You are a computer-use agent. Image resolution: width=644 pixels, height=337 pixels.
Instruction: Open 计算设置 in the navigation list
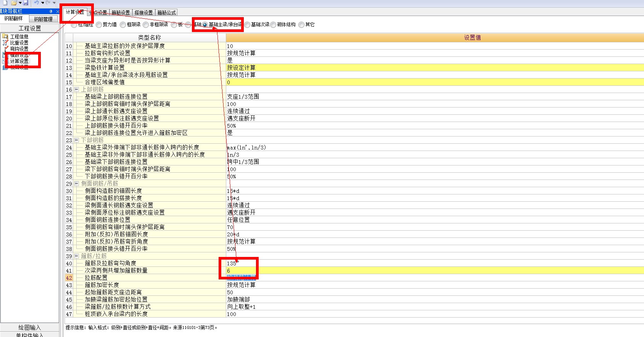coord(19,61)
